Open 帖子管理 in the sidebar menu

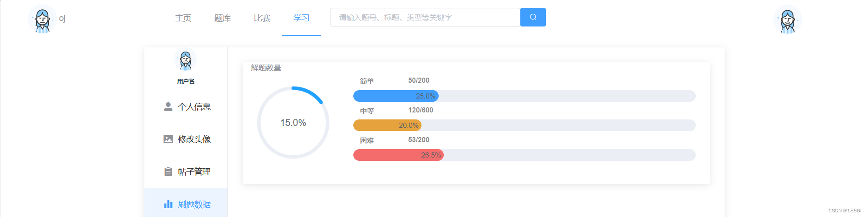point(186,172)
